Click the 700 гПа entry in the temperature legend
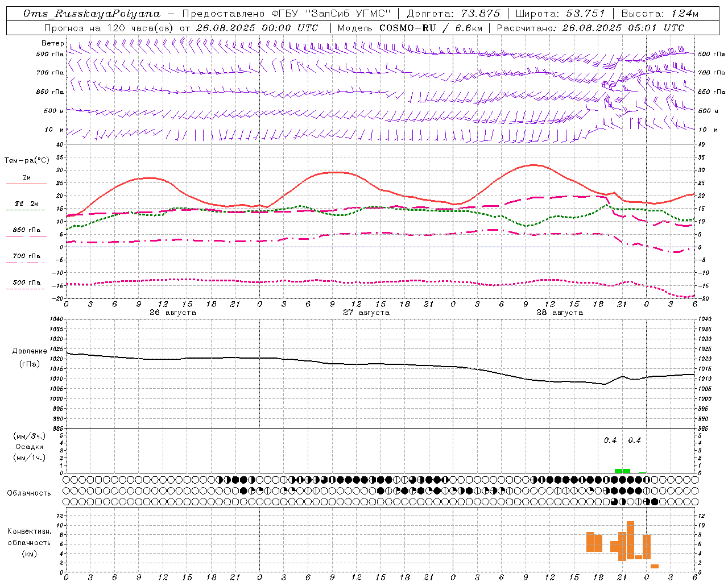The image size is (728, 582). [26, 256]
